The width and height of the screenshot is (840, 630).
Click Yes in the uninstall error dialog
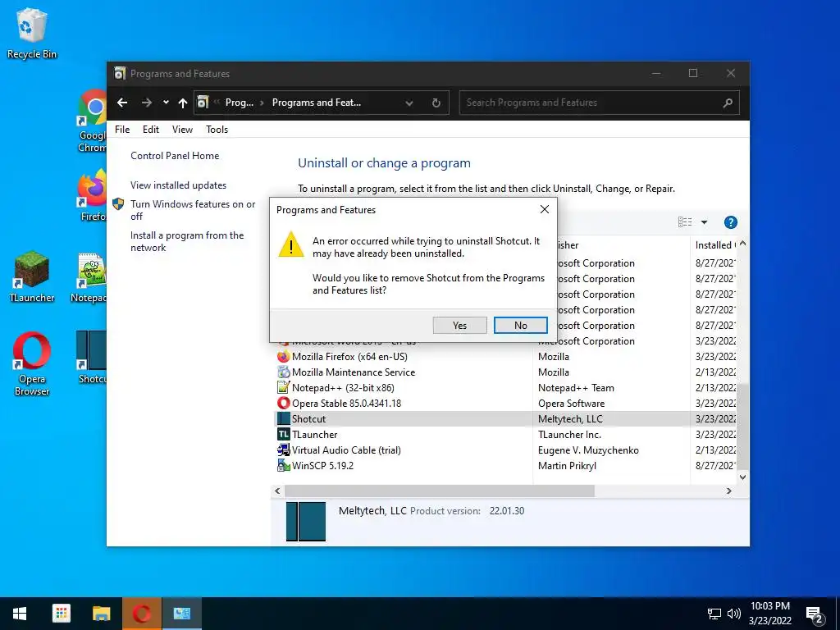459,325
